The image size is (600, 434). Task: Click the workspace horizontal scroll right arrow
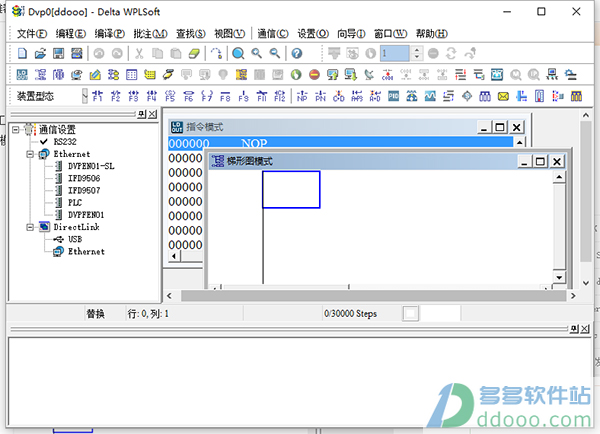click(573, 295)
